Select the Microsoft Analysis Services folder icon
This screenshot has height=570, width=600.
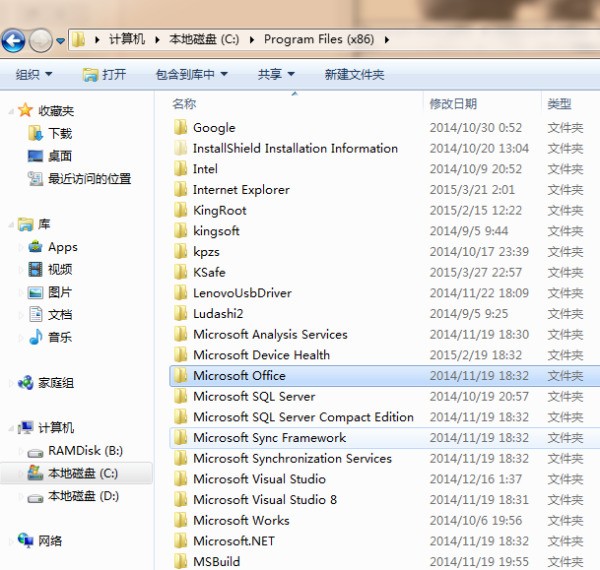pyautogui.click(x=180, y=334)
